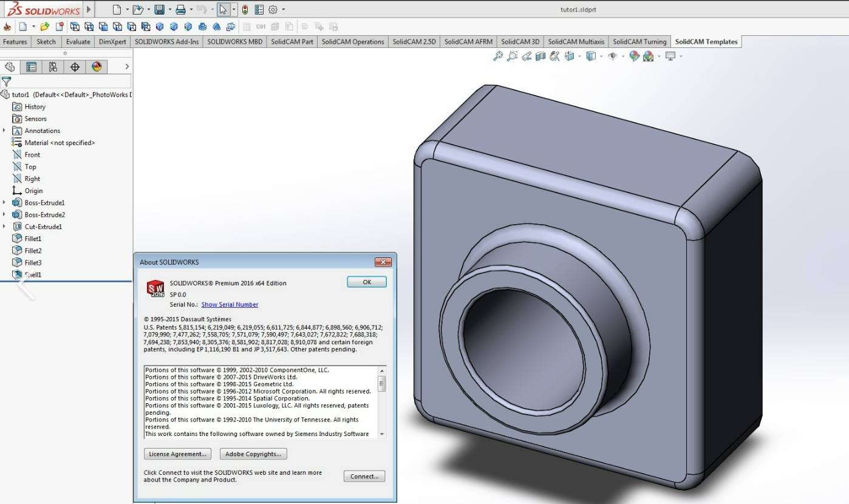Open the Evaluate tab

click(x=78, y=42)
